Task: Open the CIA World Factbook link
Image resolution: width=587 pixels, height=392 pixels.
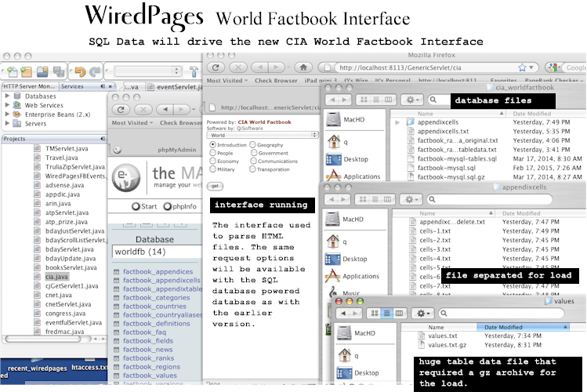Action: click(x=264, y=122)
